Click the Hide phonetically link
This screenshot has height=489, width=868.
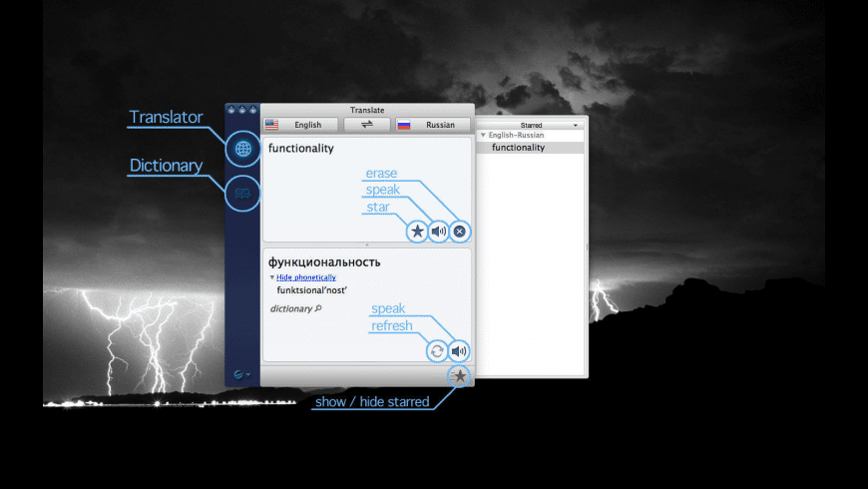306,277
